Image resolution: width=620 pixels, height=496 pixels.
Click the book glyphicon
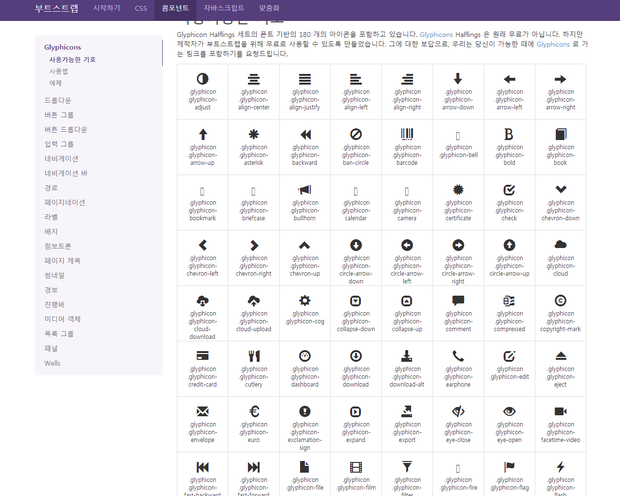pos(561,134)
